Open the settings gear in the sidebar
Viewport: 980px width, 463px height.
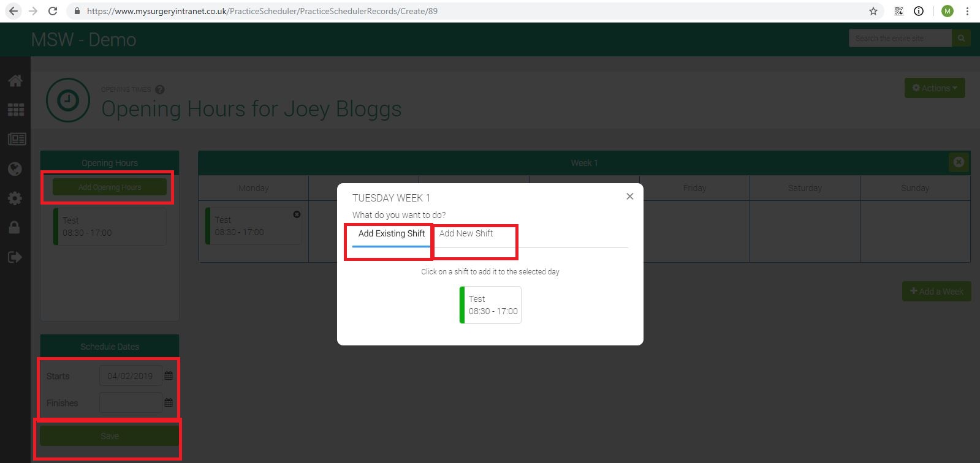pyautogui.click(x=15, y=198)
